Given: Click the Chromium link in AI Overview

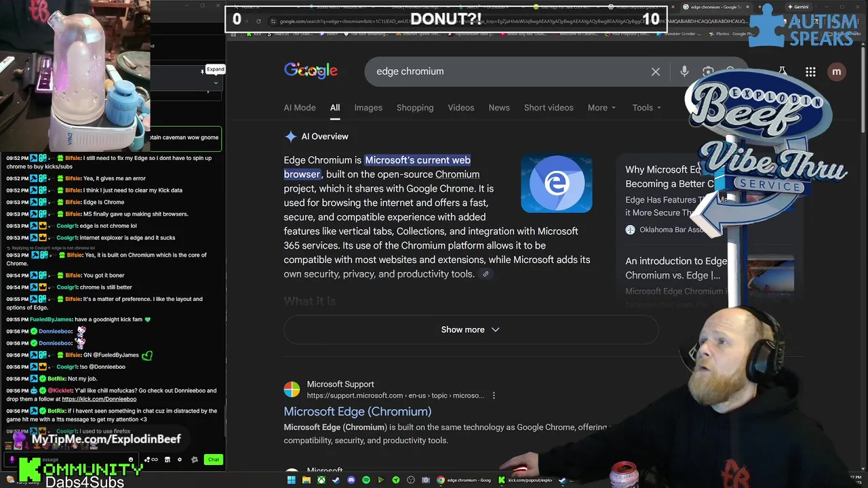Looking at the screenshot, I should (457, 174).
